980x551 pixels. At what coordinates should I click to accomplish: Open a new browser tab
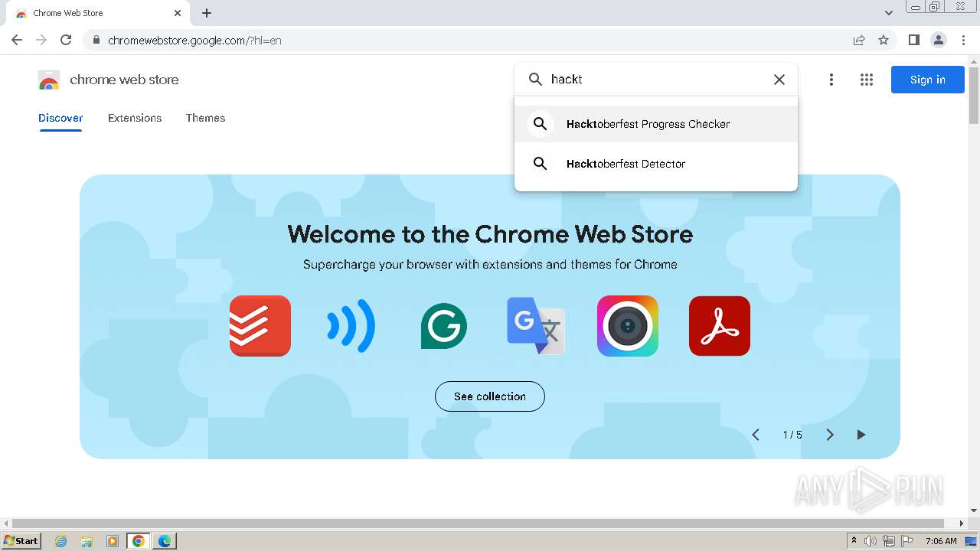coord(207,13)
